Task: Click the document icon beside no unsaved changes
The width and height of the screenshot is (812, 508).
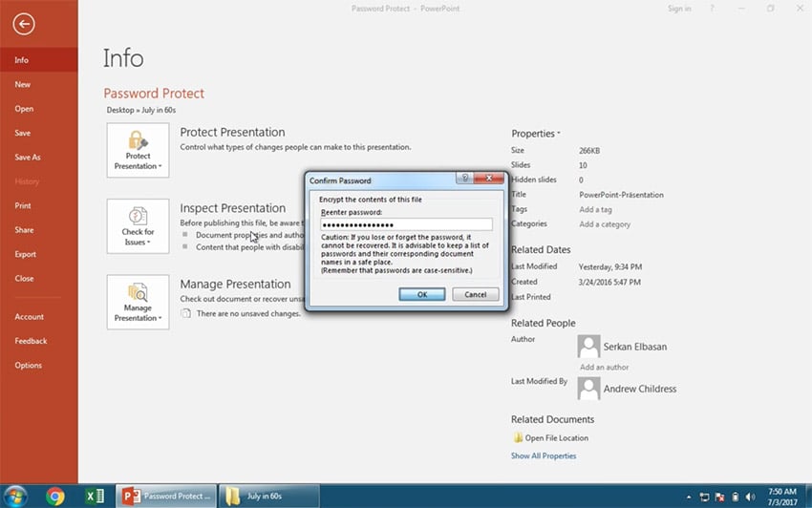Action: click(x=186, y=313)
